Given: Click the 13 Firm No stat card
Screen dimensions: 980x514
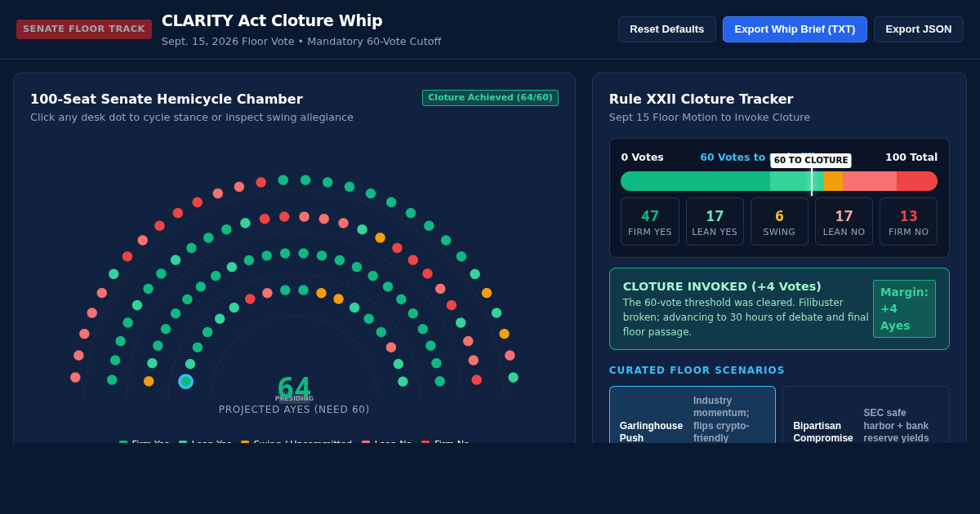Looking at the screenshot, I should pos(909,221).
